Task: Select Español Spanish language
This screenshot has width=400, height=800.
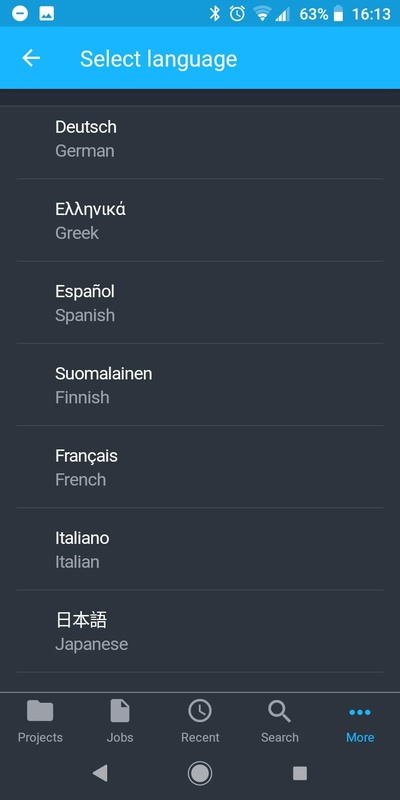Action: point(200,303)
